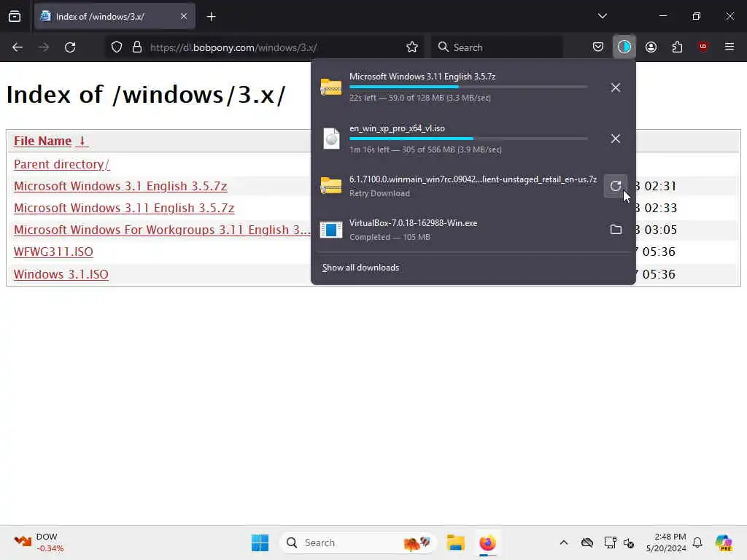747x560 pixels.
Task: View site security padlock information
Action: [x=136, y=47]
